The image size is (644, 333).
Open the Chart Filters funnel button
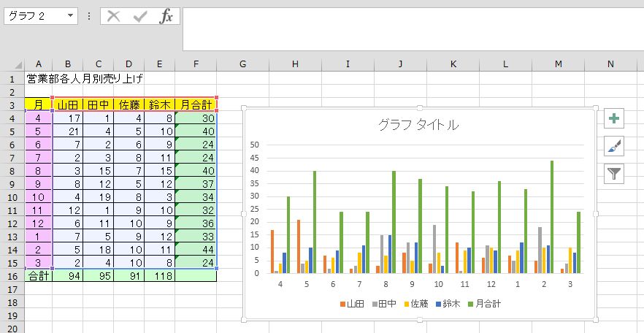pyautogui.click(x=614, y=173)
